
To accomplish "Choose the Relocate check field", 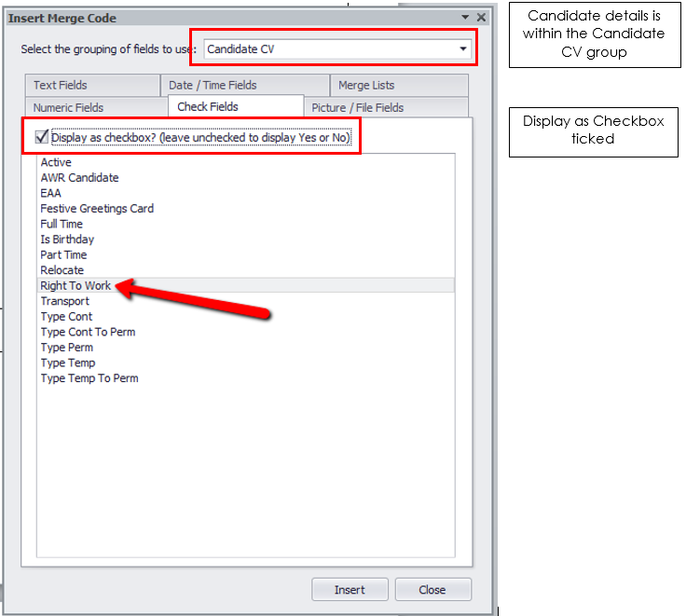I will (x=62, y=270).
